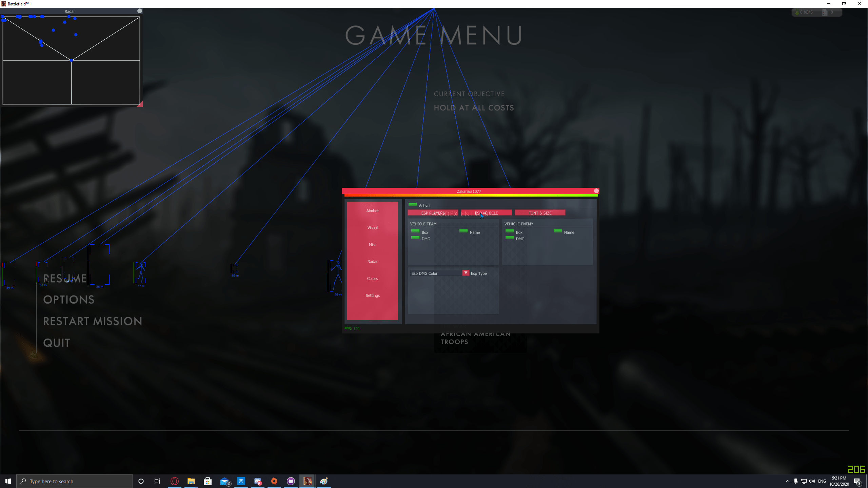Click QUIT in the game menu
This screenshot has width=868, height=488.
(x=57, y=343)
